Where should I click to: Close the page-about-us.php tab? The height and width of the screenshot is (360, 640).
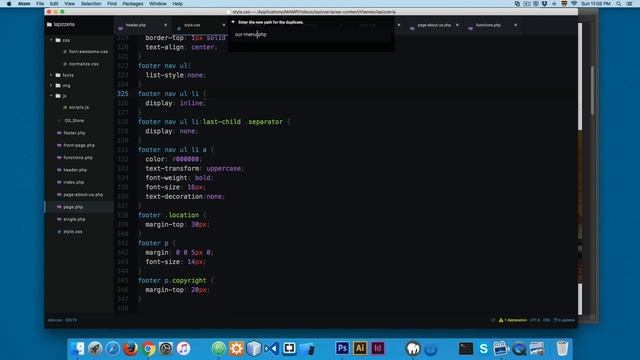click(457, 25)
